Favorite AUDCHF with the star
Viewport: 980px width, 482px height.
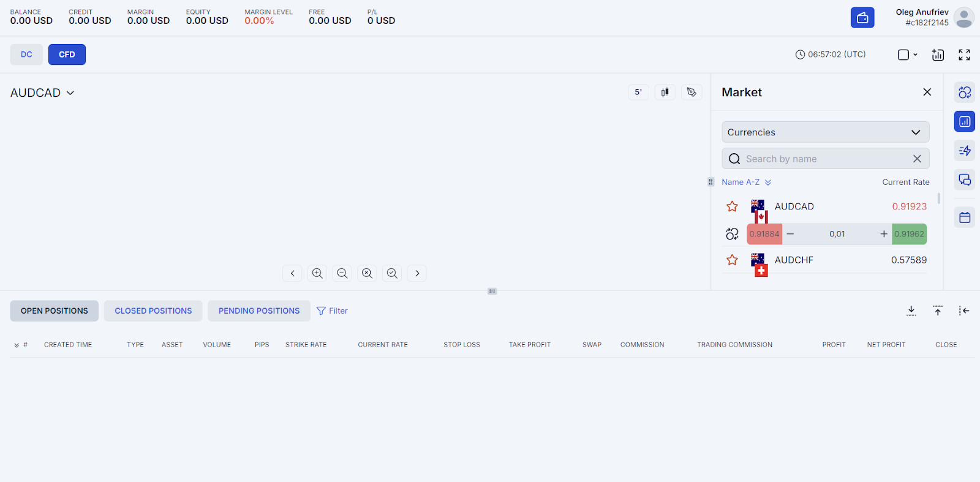coord(732,260)
